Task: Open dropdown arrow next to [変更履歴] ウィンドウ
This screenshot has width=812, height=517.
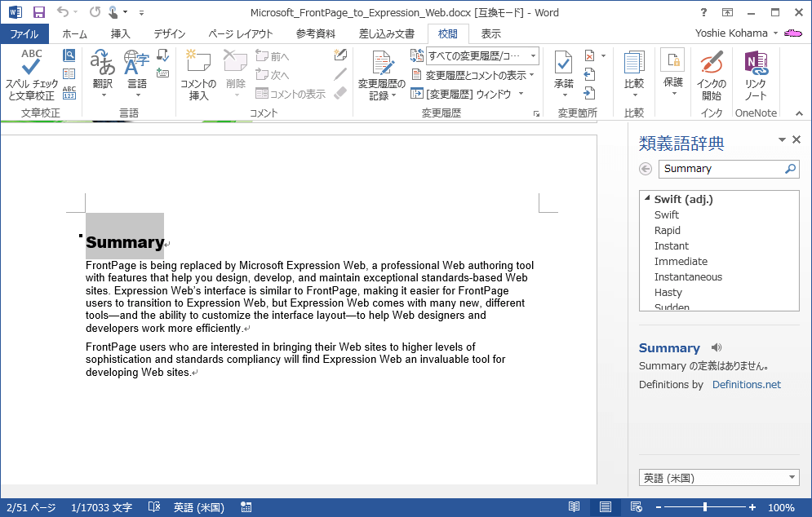Action: tap(521, 94)
